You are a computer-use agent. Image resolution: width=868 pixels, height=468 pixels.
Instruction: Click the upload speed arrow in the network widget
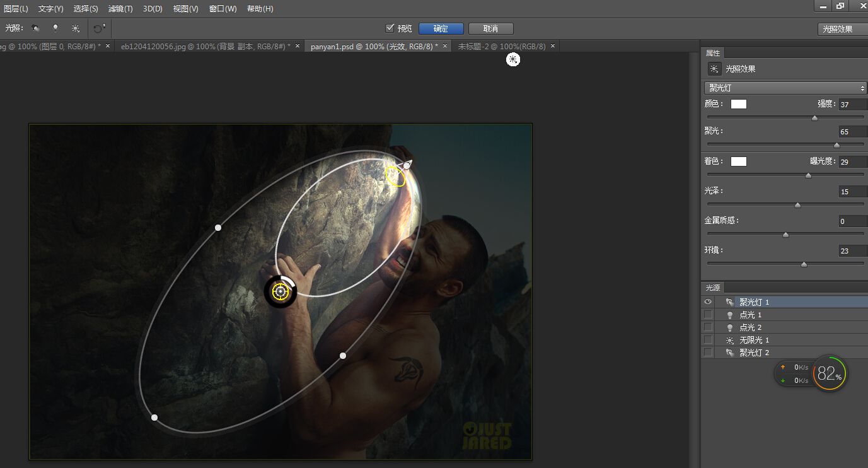[x=783, y=367]
